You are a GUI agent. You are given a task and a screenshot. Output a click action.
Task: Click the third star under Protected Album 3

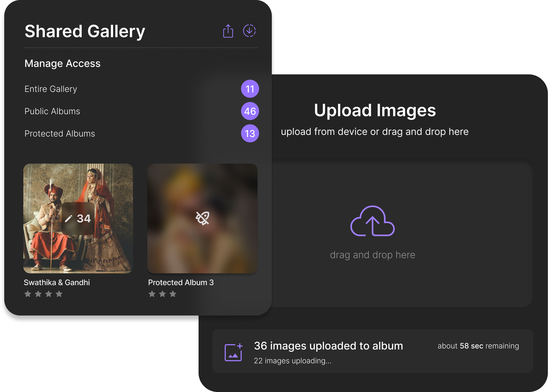[x=173, y=294]
